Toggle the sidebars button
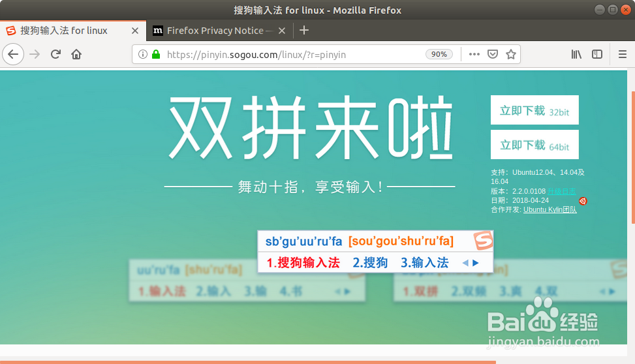 coord(597,54)
